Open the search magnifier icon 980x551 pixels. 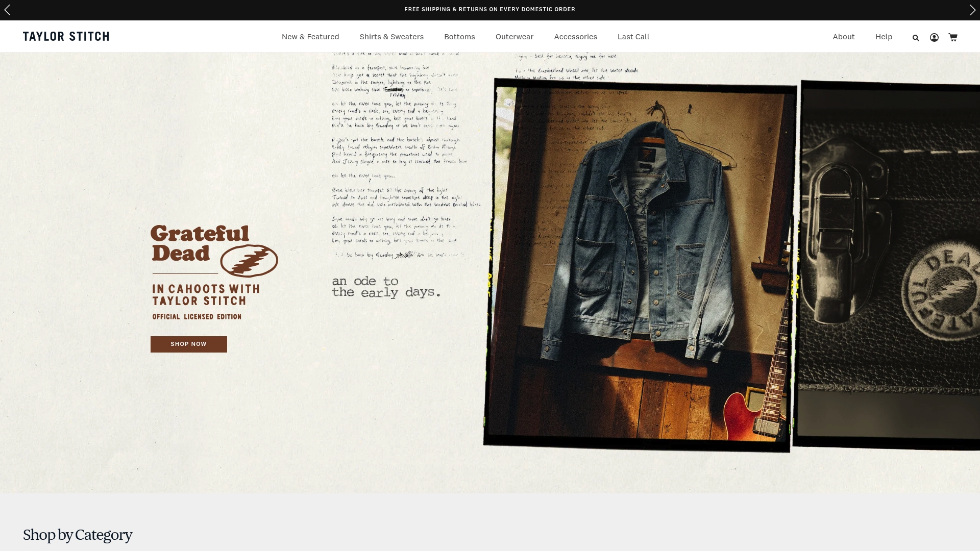click(916, 37)
